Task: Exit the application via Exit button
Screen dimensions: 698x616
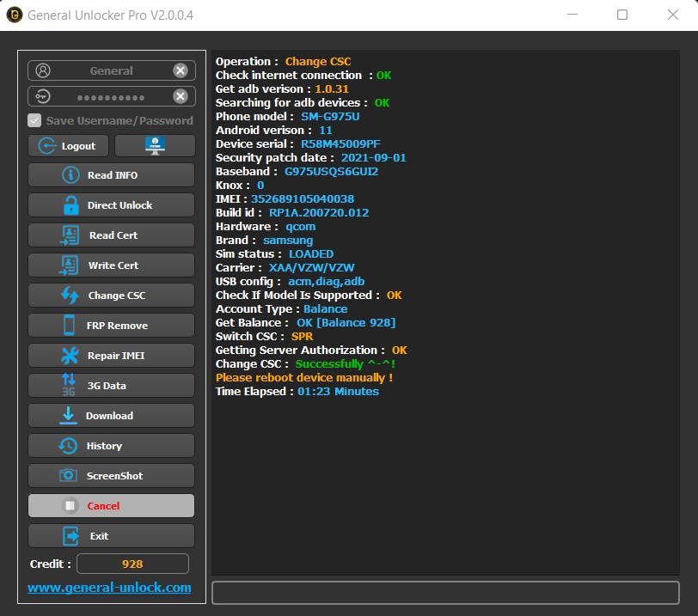Action: tap(111, 536)
